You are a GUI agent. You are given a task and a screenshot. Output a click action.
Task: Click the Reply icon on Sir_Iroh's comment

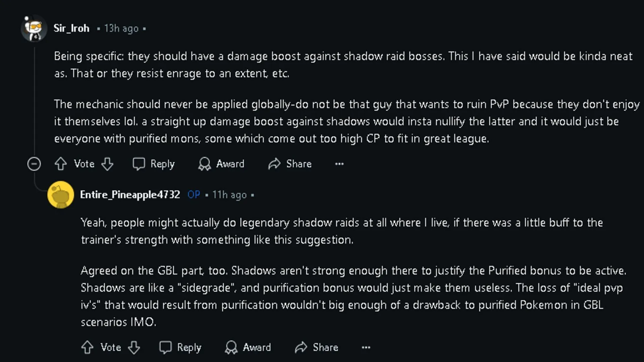click(x=139, y=164)
